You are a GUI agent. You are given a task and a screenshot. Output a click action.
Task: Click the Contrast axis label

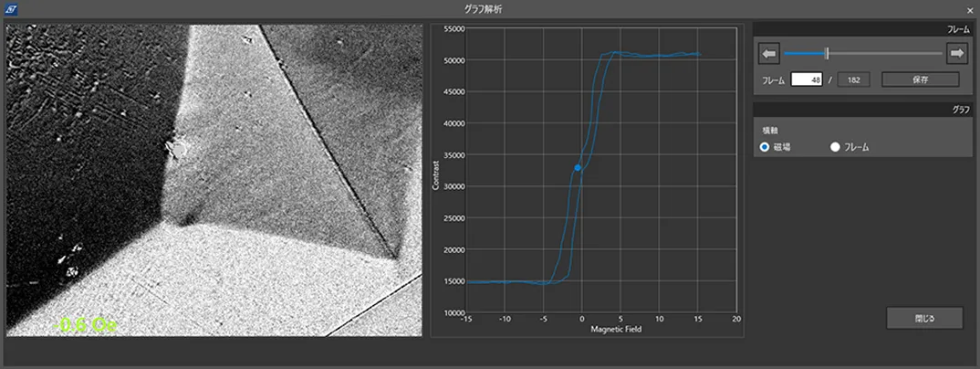[x=437, y=173]
